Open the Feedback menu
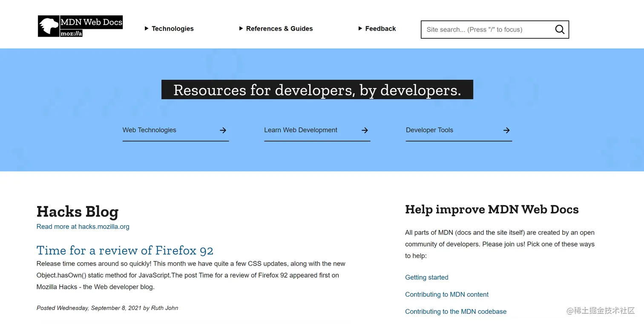Screen dimensions: 644x324 (x=380, y=29)
